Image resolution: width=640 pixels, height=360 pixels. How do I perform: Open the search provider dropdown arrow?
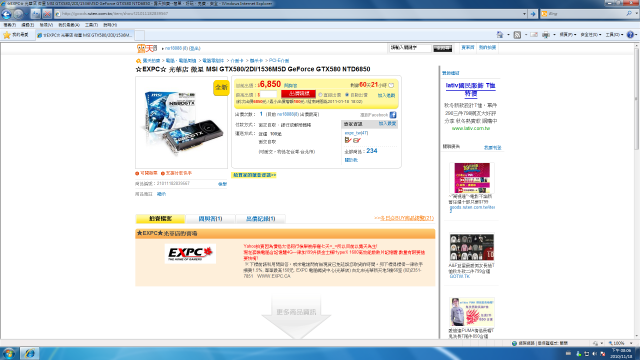coord(636,13)
